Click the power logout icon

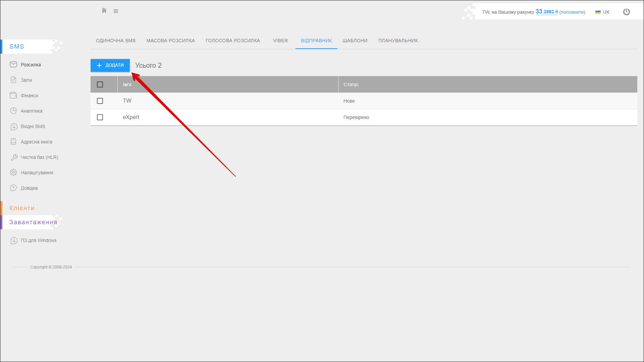click(626, 12)
